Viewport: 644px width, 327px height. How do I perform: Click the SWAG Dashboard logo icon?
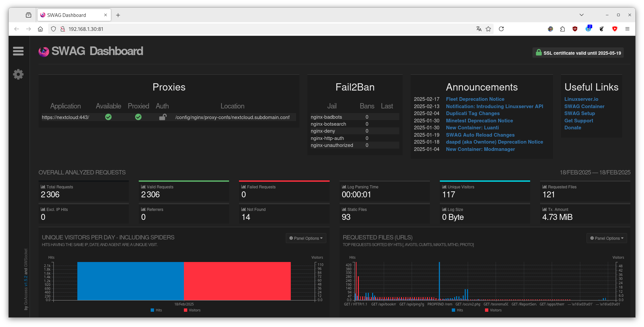[44, 51]
